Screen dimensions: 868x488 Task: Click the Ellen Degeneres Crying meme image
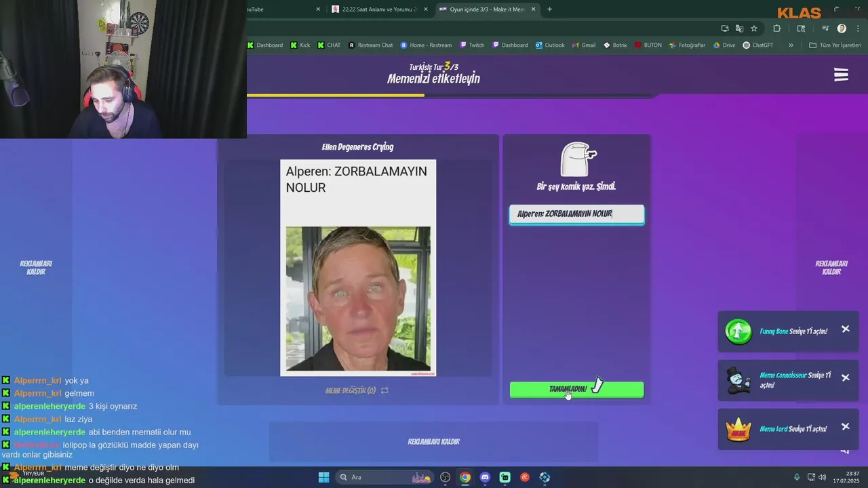[x=358, y=268]
